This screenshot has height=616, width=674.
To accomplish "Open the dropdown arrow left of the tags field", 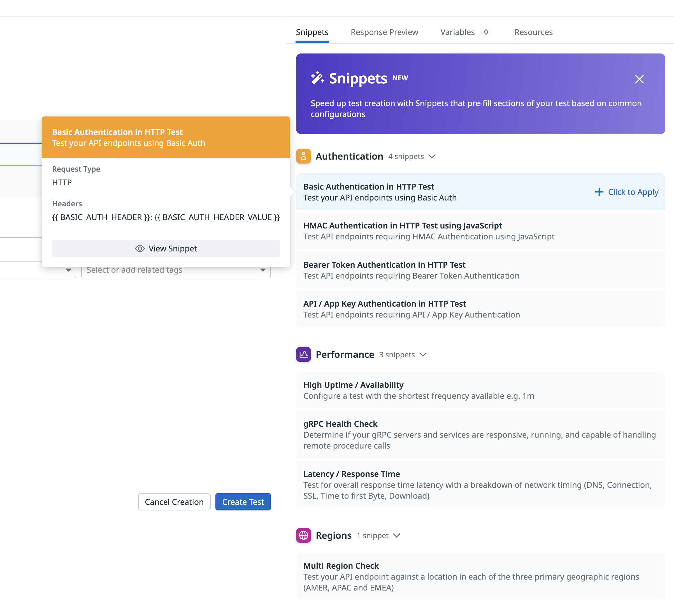I will [68, 270].
